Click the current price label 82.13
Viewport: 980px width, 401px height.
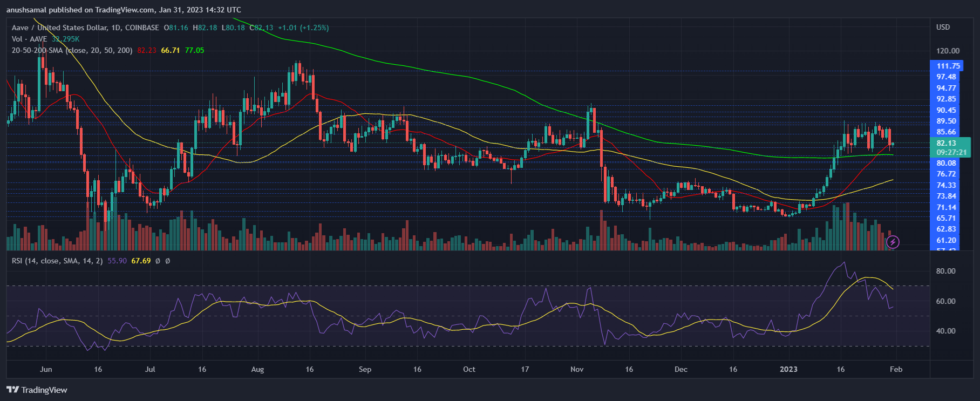tap(946, 143)
